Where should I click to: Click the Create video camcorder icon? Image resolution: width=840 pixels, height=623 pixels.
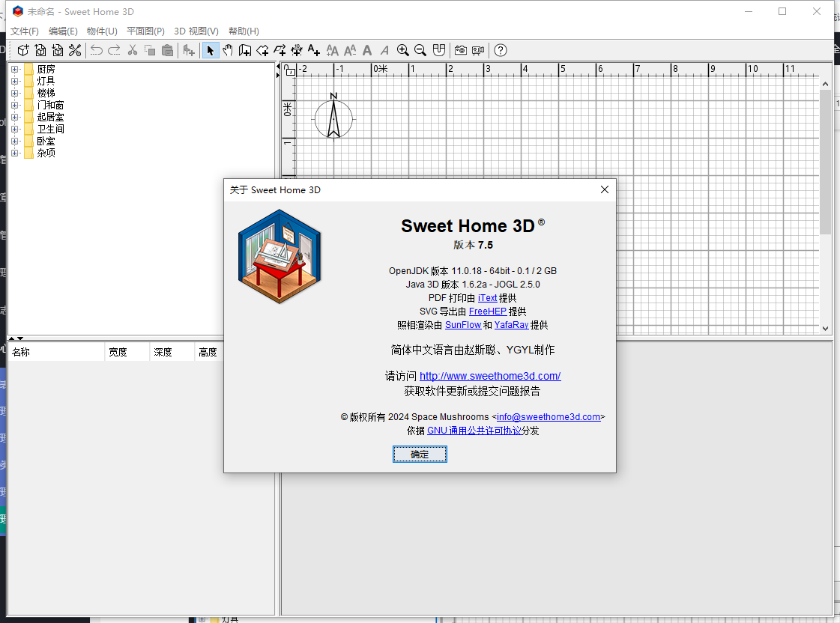478,50
